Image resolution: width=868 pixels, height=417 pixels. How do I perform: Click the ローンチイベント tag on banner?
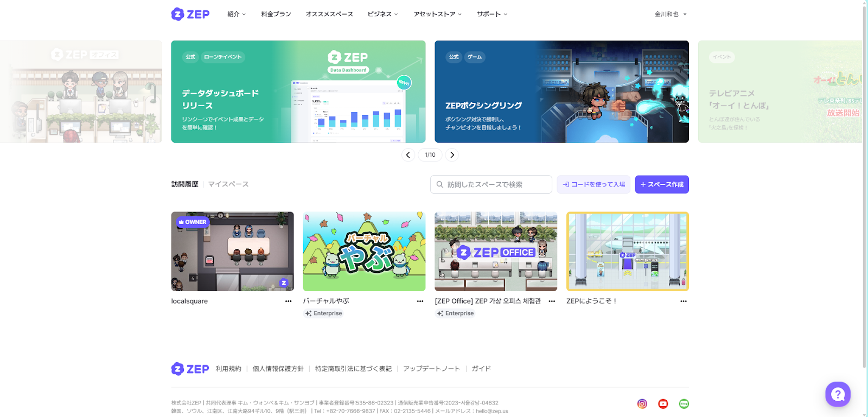[223, 57]
